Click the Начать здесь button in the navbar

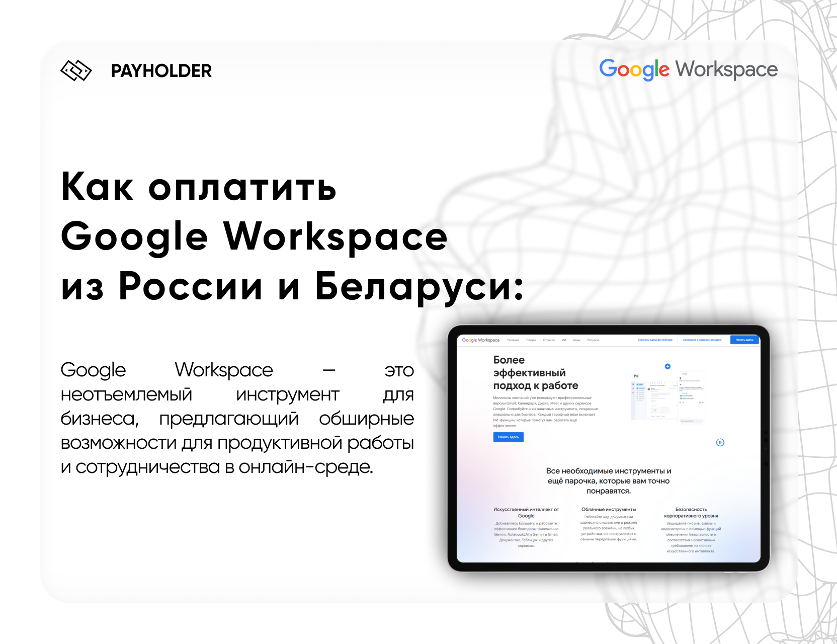pos(744,340)
